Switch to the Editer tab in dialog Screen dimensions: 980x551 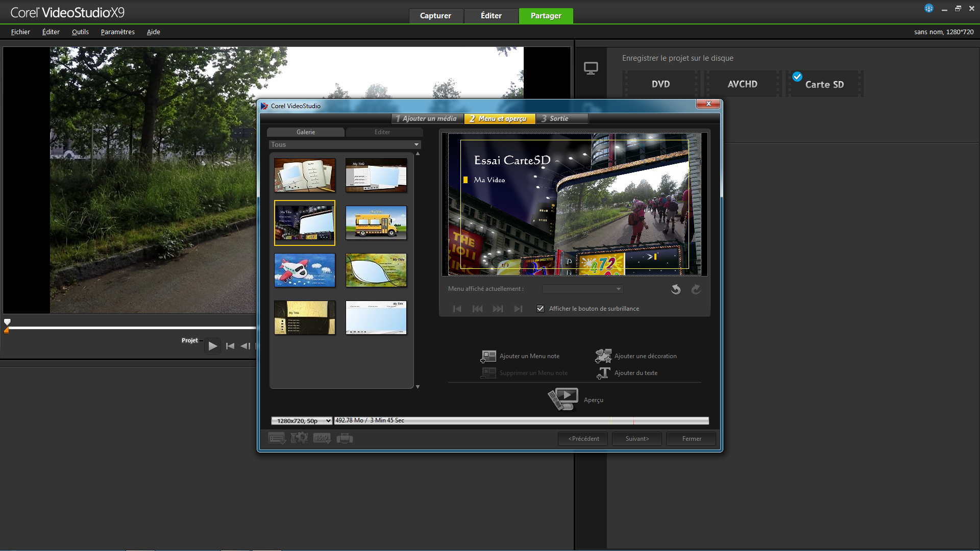coord(384,132)
